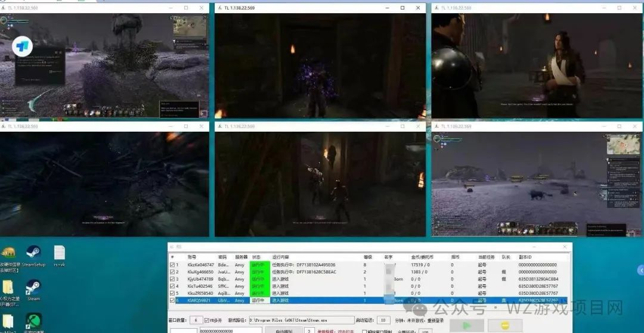Sort by the 账号 column header
The height and width of the screenshot is (333, 644).
[192, 257]
